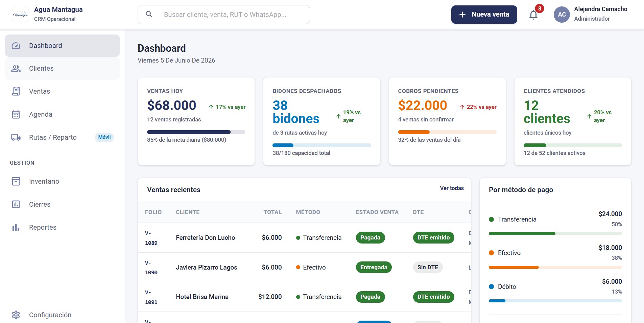
Task: Click DTE emitido for Ferretería Don Lucho
Action: (433, 237)
